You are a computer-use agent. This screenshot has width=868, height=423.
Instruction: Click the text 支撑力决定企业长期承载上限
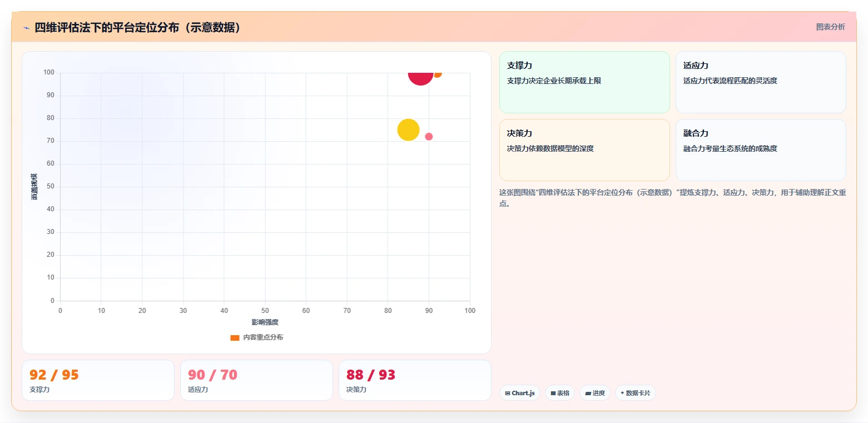point(554,81)
